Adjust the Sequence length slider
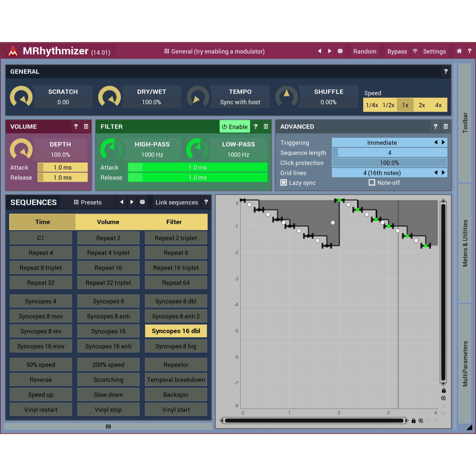This screenshot has height=476, width=476. point(389,153)
